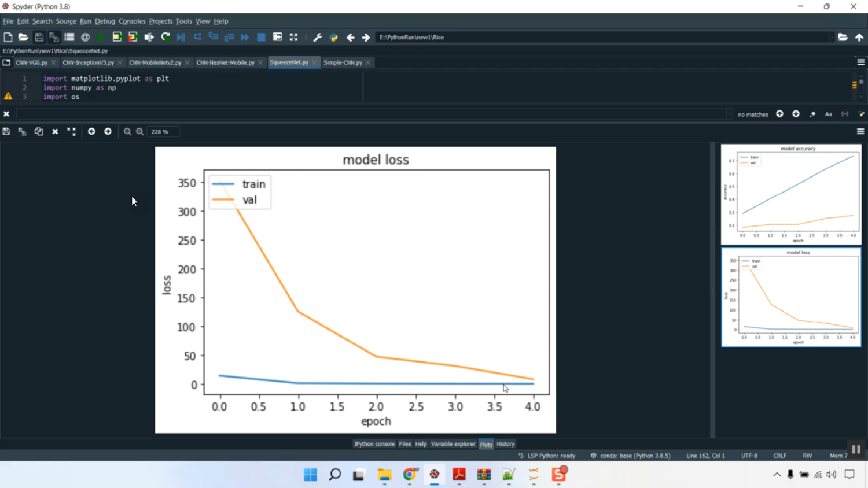Toggle case-sensitive search with Aa

coord(828,114)
